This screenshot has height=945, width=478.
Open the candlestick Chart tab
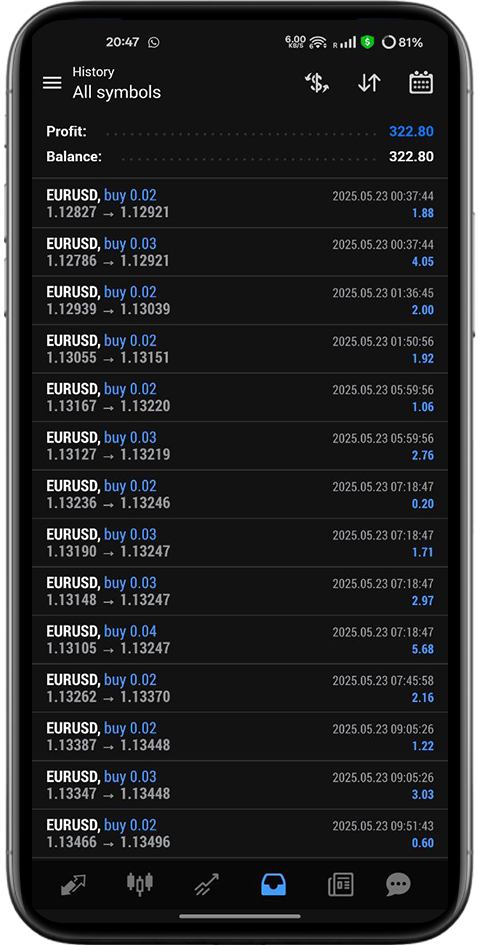click(x=140, y=884)
